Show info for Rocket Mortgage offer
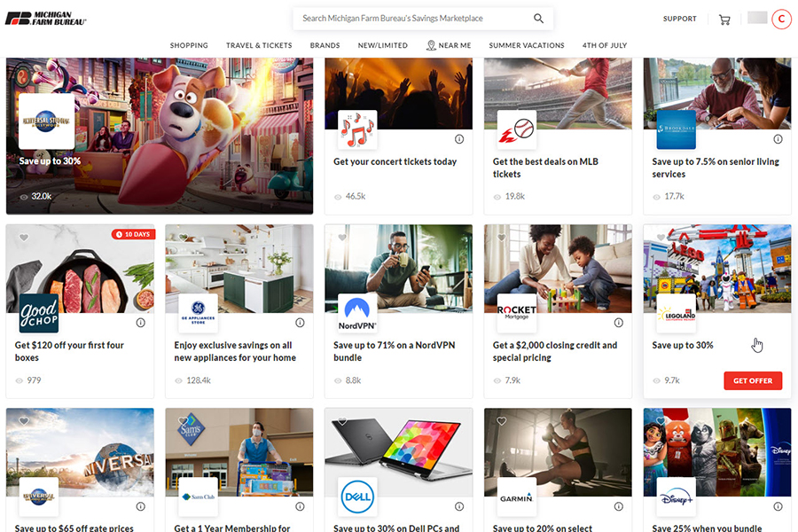 click(x=618, y=323)
